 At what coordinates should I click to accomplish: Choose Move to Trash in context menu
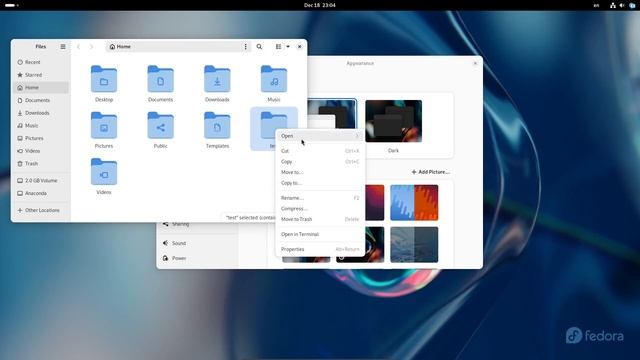320,219
